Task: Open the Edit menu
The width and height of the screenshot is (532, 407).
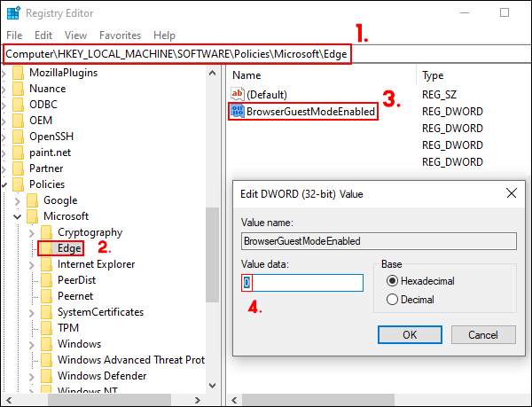Action: point(43,35)
